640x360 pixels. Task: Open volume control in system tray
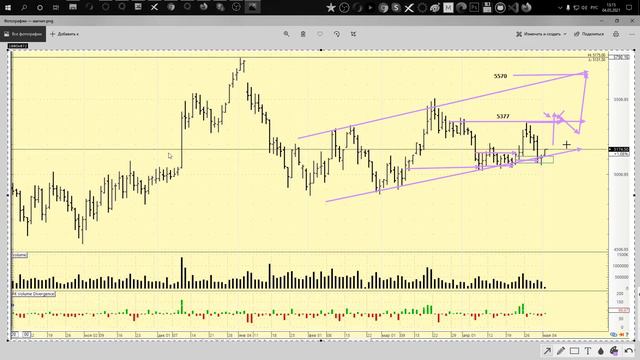coord(585,8)
